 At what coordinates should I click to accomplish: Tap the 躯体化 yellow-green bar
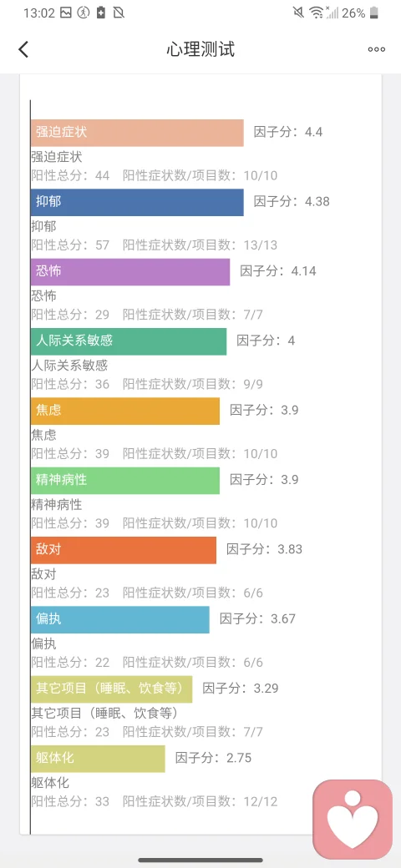point(98,759)
